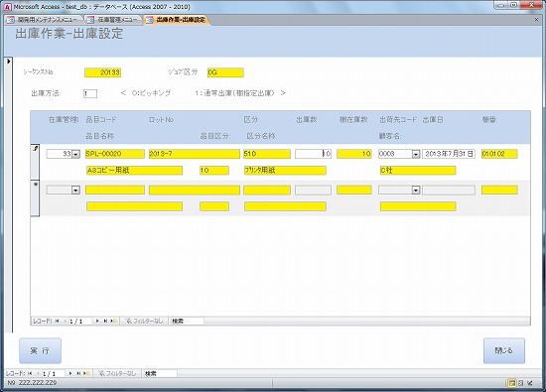This screenshot has height=392, width=546.
Task: Click the 実行 execute button
Action: click(40, 350)
